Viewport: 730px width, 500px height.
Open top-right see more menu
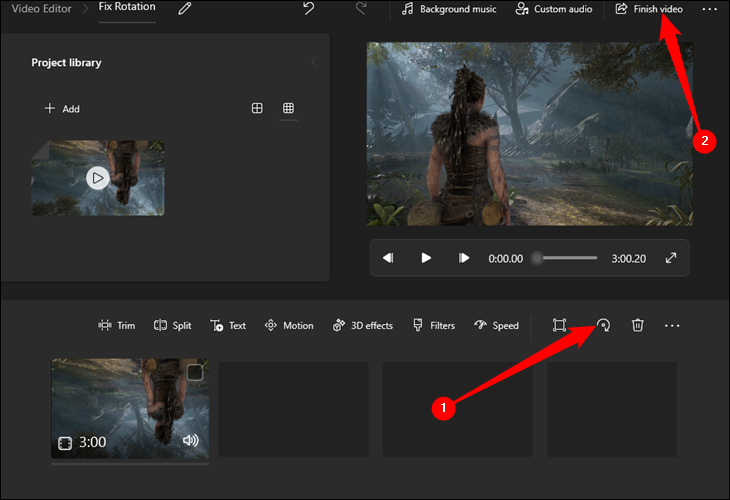pos(710,9)
